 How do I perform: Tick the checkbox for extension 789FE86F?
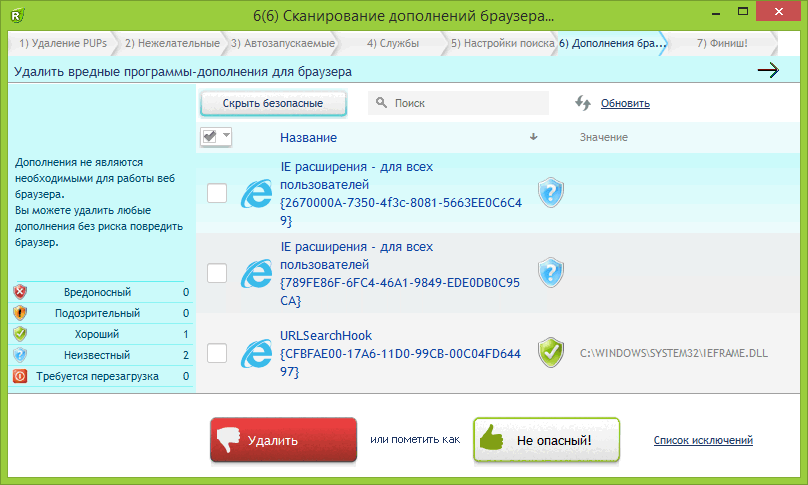click(217, 272)
